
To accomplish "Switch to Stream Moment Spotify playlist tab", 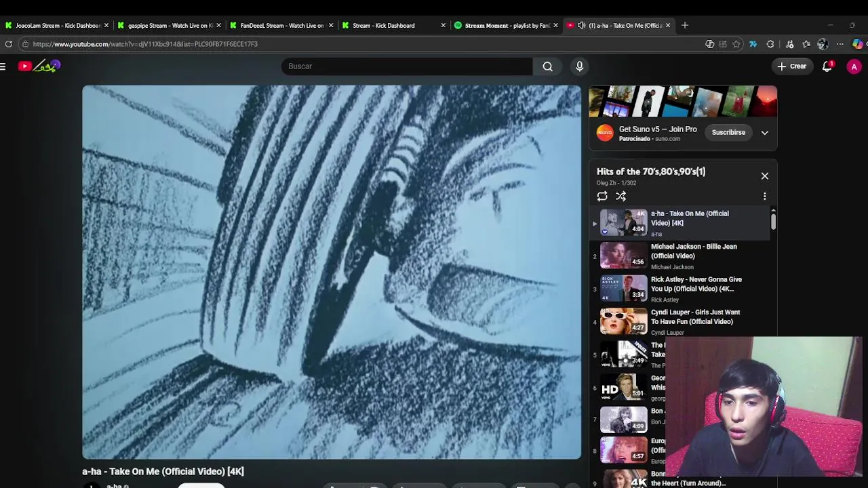I will pyautogui.click(x=506, y=26).
